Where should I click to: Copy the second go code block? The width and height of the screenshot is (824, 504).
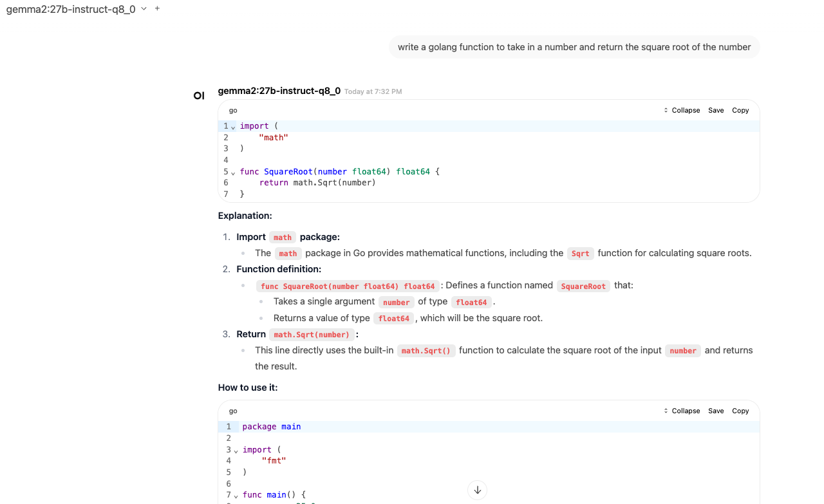[x=740, y=411]
